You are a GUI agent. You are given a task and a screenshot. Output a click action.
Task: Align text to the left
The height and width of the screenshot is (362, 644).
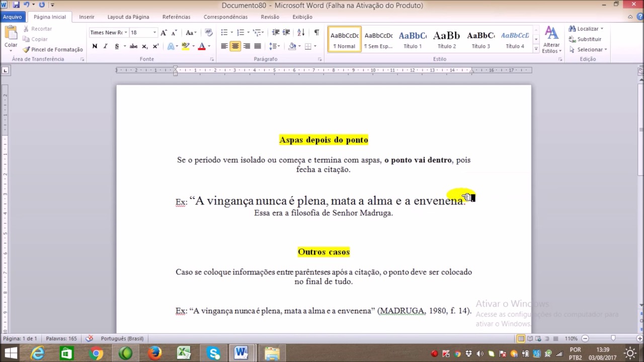(224, 46)
